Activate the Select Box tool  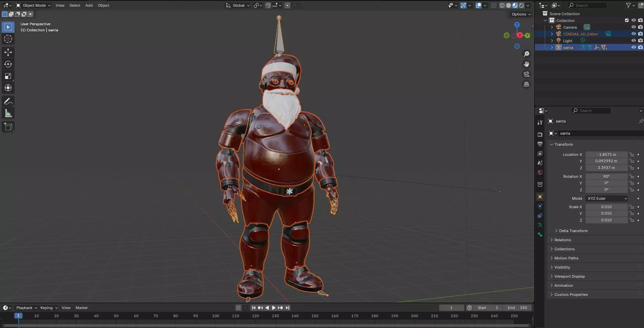8,27
